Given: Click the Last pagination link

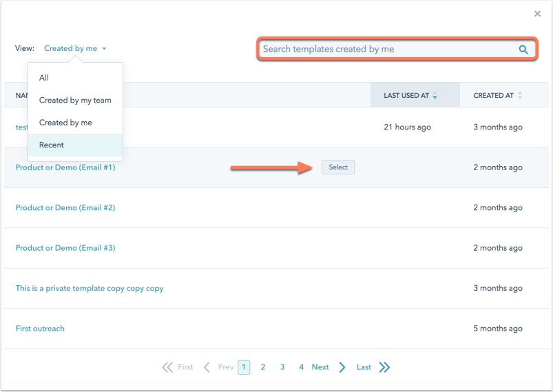Looking at the screenshot, I should click(364, 367).
